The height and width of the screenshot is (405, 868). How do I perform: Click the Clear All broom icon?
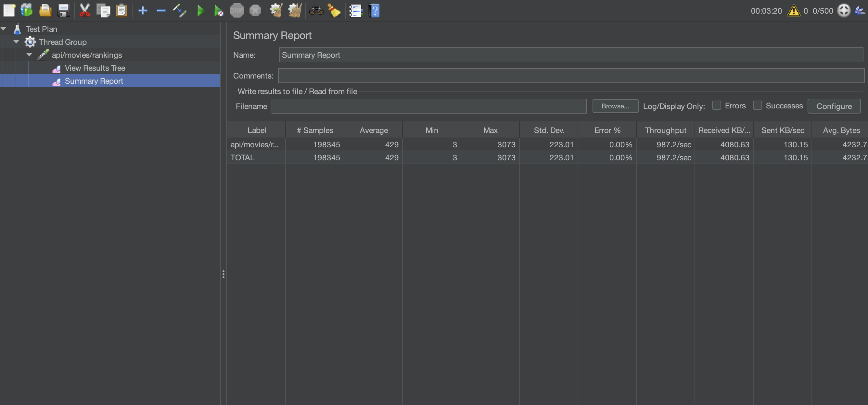[x=295, y=11]
